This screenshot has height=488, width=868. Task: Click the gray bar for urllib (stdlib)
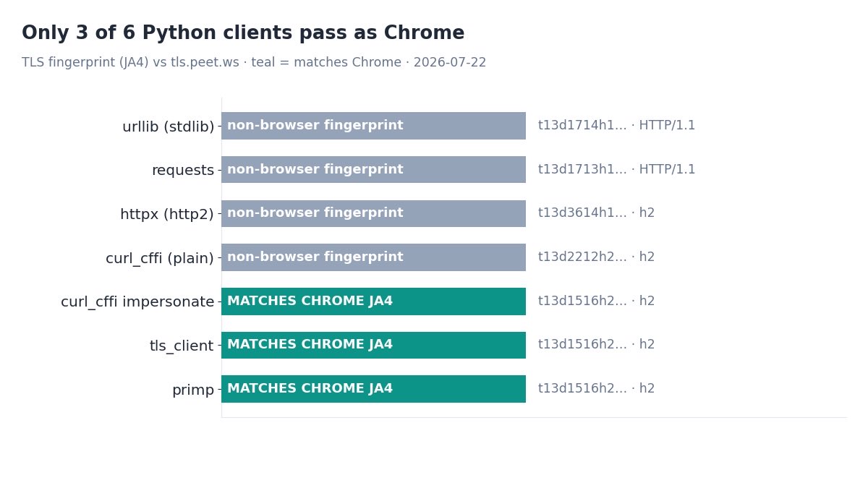click(x=373, y=126)
